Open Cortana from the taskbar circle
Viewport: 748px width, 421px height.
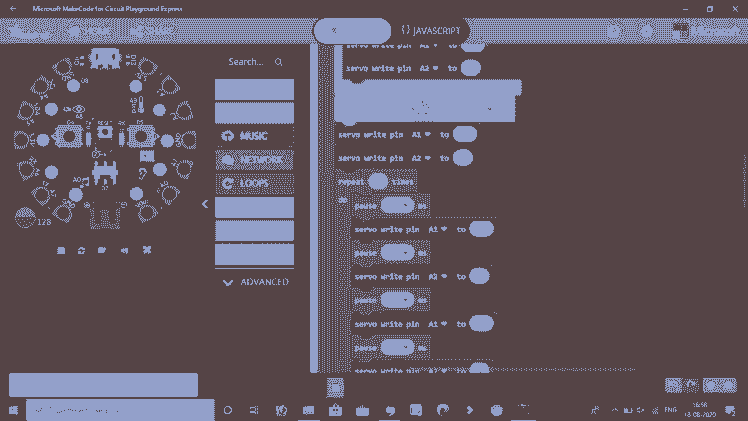tap(228, 410)
